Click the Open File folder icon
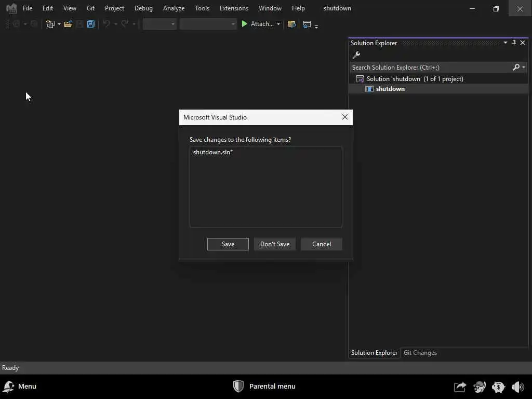 coord(68,24)
